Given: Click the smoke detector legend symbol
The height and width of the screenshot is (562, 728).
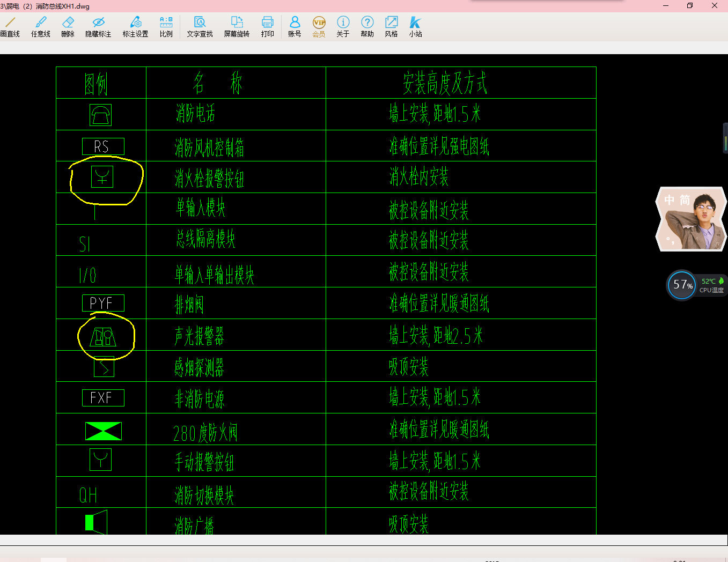Looking at the screenshot, I should coord(104,367).
